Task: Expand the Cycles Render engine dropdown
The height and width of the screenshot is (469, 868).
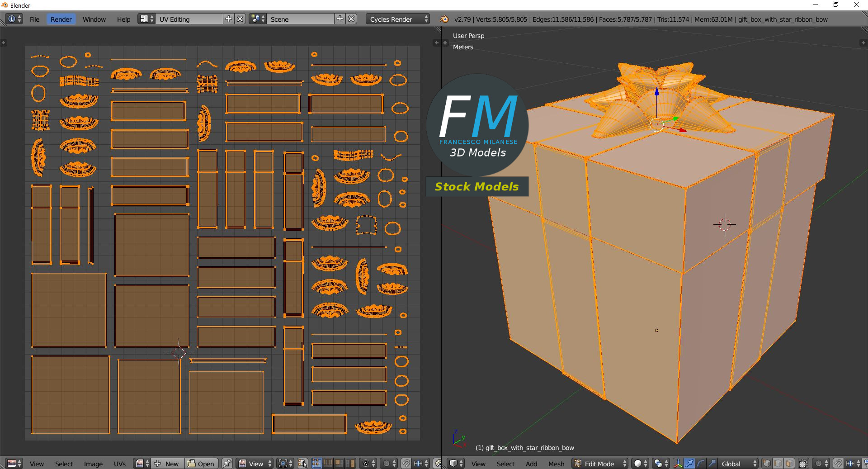Action: (x=397, y=19)
